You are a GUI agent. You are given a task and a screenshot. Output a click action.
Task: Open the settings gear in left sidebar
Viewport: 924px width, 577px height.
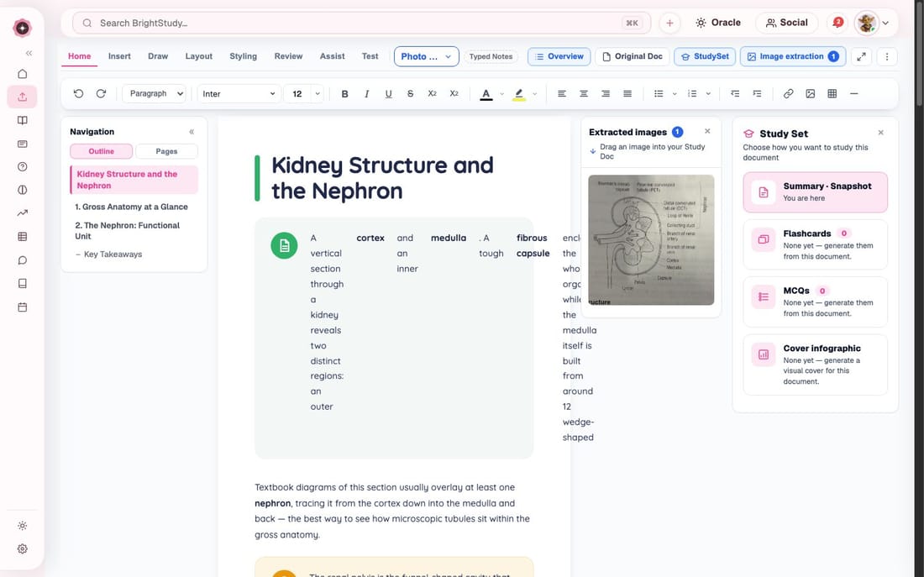(x=23, y=548)
